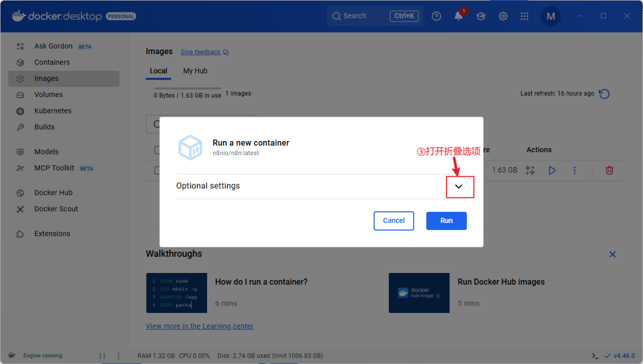
Task: Pause the Docker engine
Action: point(102,356)
